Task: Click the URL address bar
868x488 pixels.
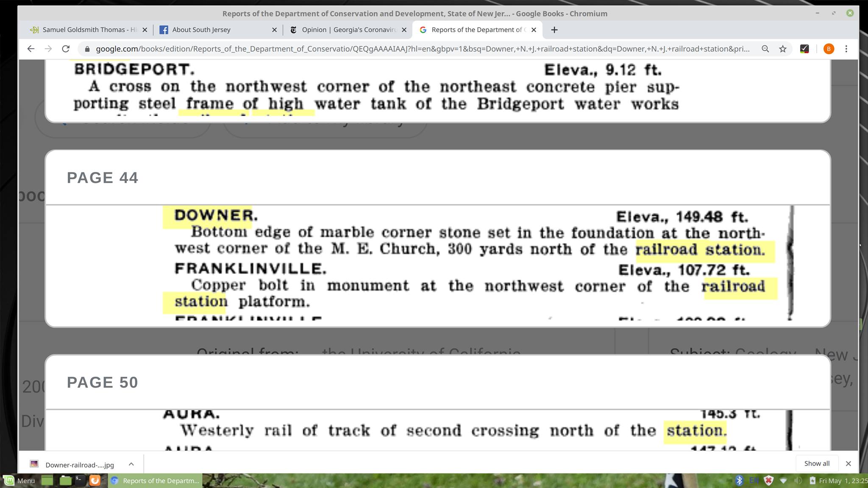Action: pos(423,49)
